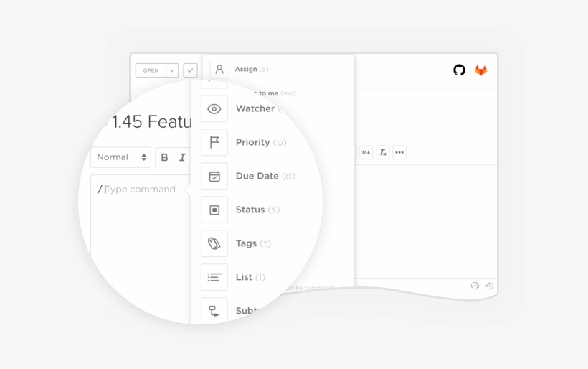Viewport: 588px width, 369px height.
Task: Click the Watcher eye icon
Action: tap(214, 109)
